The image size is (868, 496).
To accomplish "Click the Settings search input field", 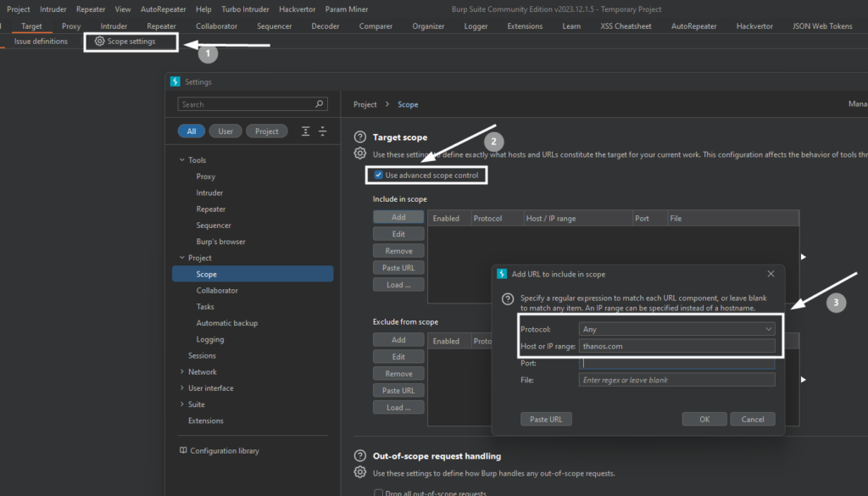I will tap(253, 104).
